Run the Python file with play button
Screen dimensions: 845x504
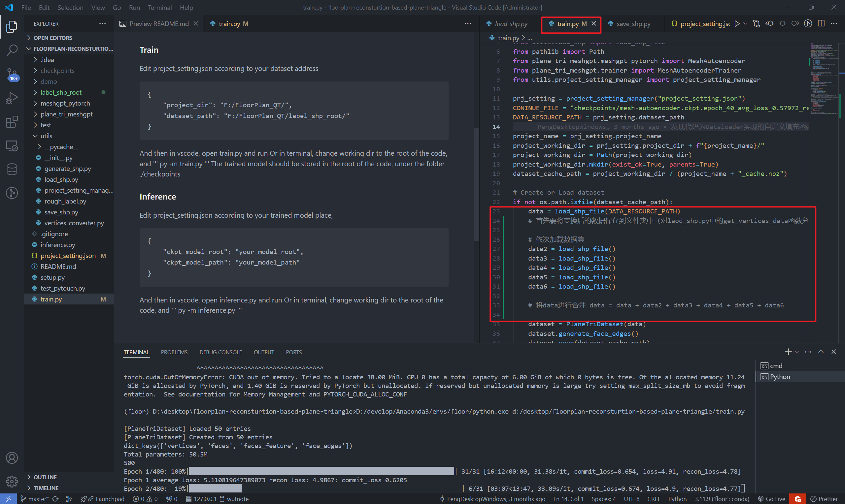point(737,23)
